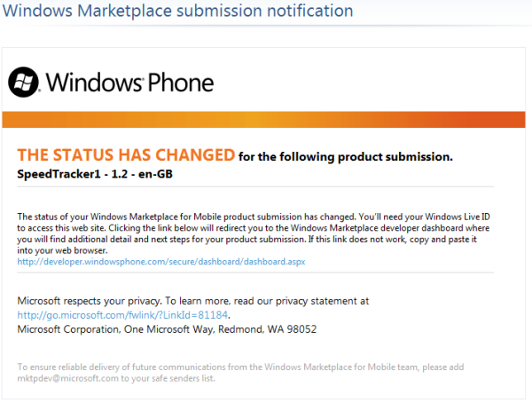The height and width of the screenshot is (403, 532).
Task: Click the email subject title at top
Action: tap(178, 11)
